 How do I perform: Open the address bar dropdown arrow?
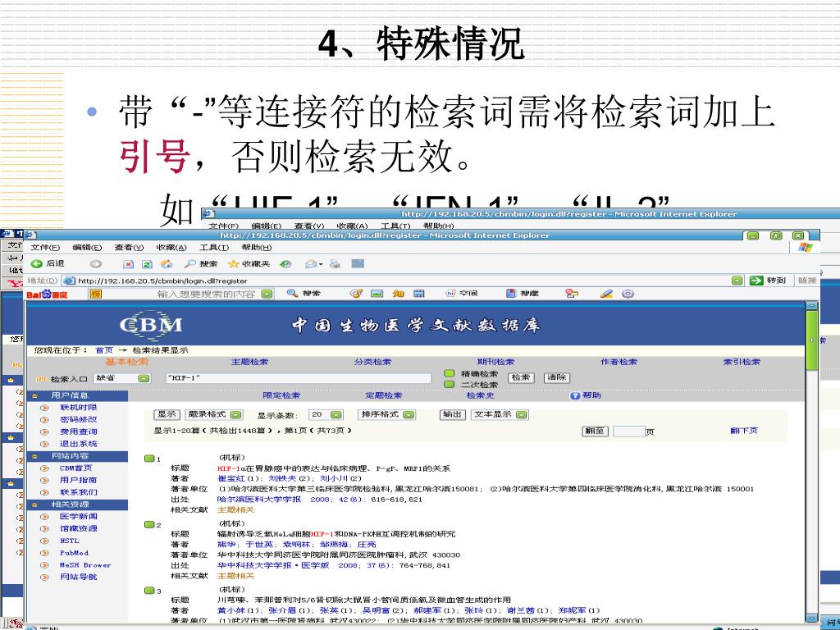737,281
